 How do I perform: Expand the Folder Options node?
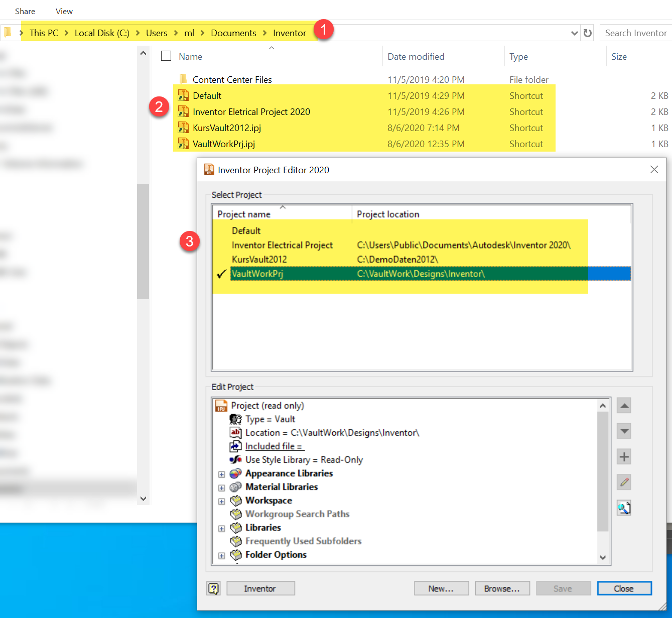click(x=222, y=556)
